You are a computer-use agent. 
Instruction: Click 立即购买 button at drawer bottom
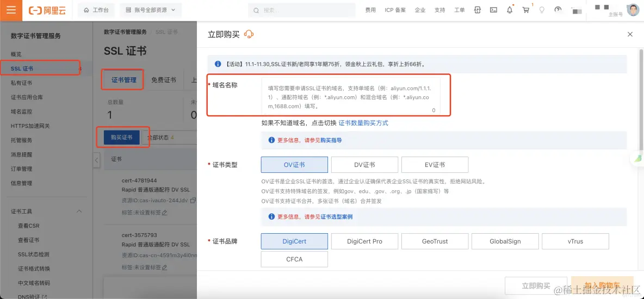[536, 285]
